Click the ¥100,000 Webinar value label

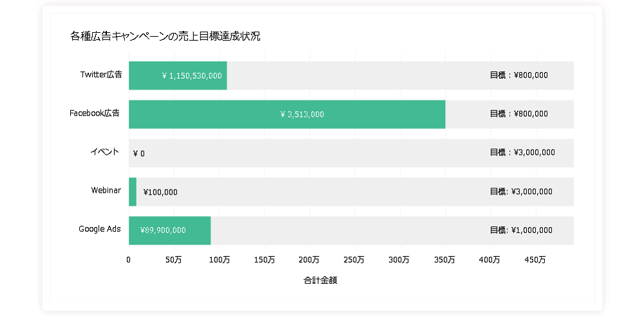pos(160,192)
